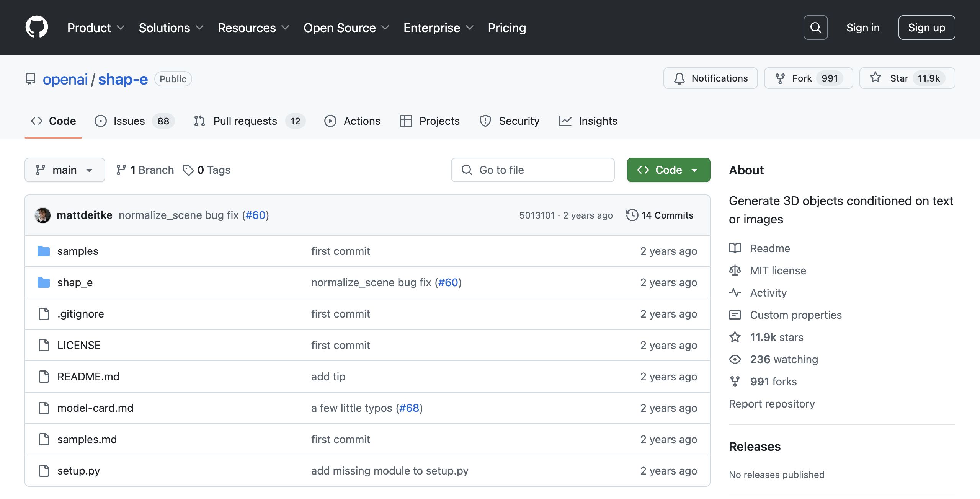Viewport: 980px width, 499px height.
Task: Expand the Solutions menu
Action: (171, 28)
